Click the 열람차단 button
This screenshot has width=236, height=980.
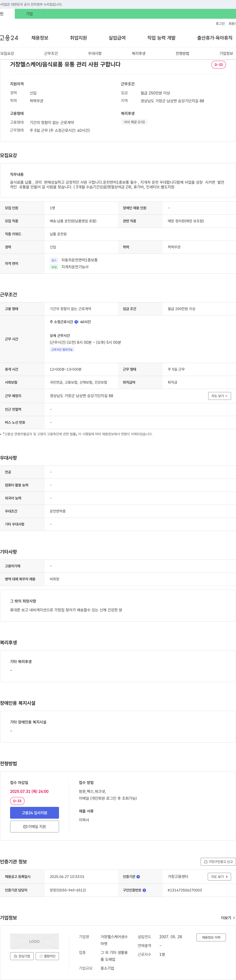(47, 956)
